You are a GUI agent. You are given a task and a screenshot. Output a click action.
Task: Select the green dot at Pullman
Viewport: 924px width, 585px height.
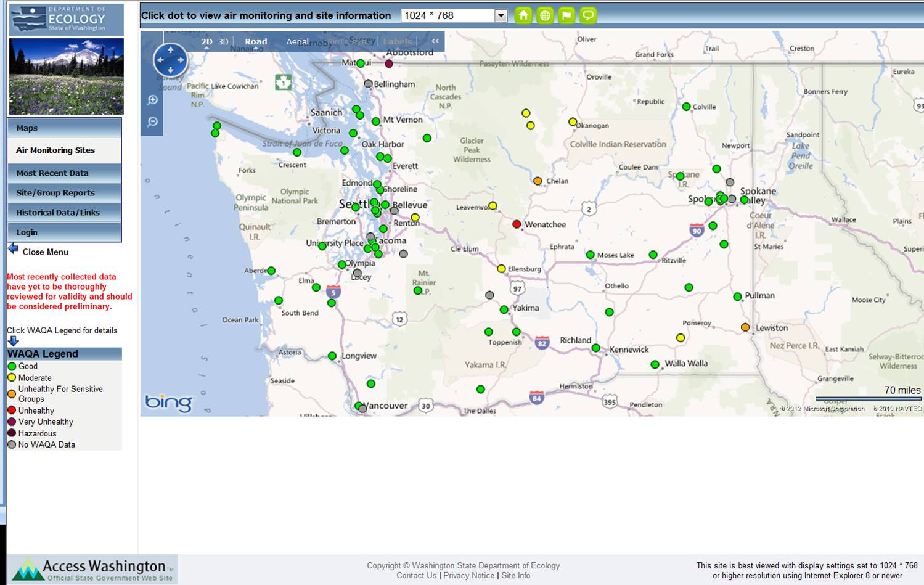click(737, 297)
